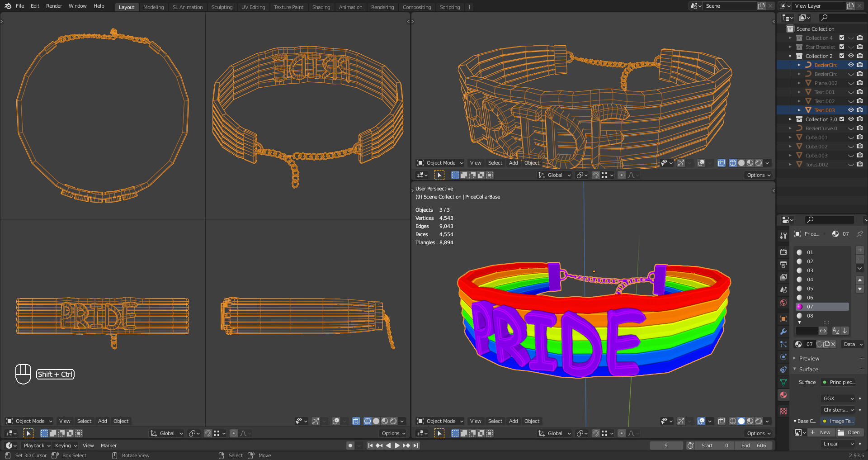Viewport: 868px width, 460px height.
Task: Collapse Collection 2 in the outliner
Action: (790, 56)
